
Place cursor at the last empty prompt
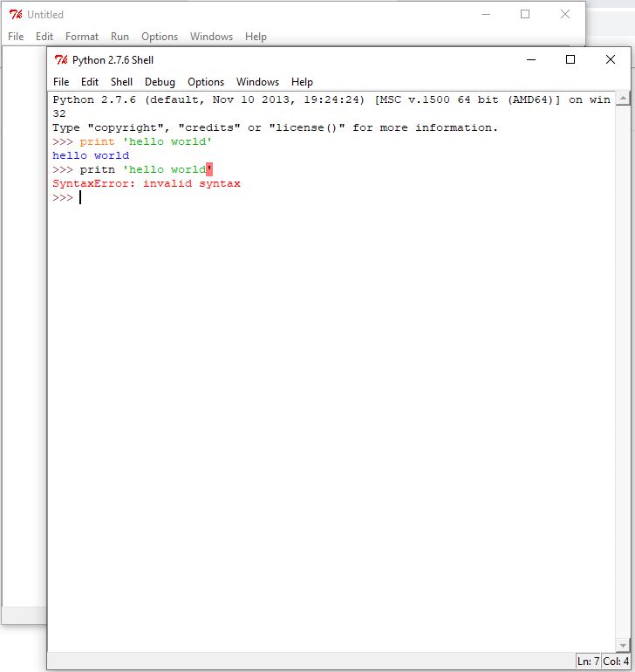[x=80, y=197]
